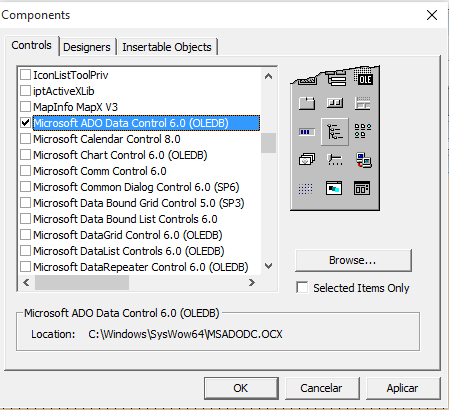Select the ImageList stacked windows icon
The width and height of the screenshot is (449, 410).
coord(307,160)
